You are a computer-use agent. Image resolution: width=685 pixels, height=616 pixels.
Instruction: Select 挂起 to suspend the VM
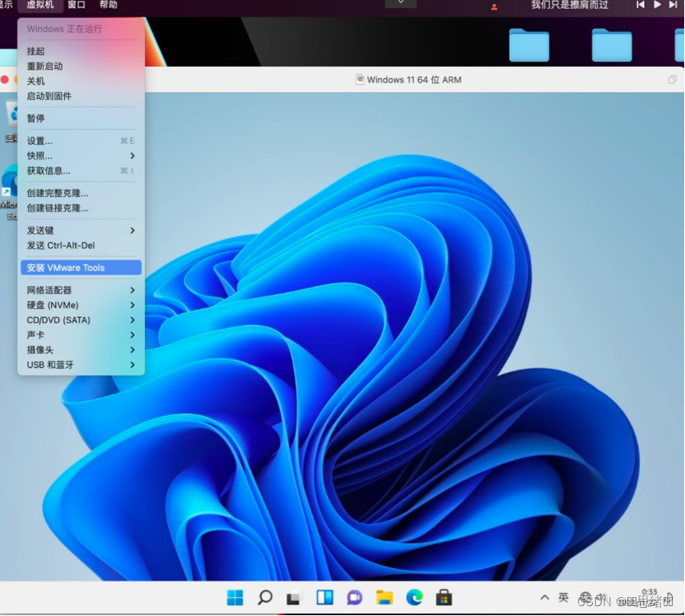point(81,51)
